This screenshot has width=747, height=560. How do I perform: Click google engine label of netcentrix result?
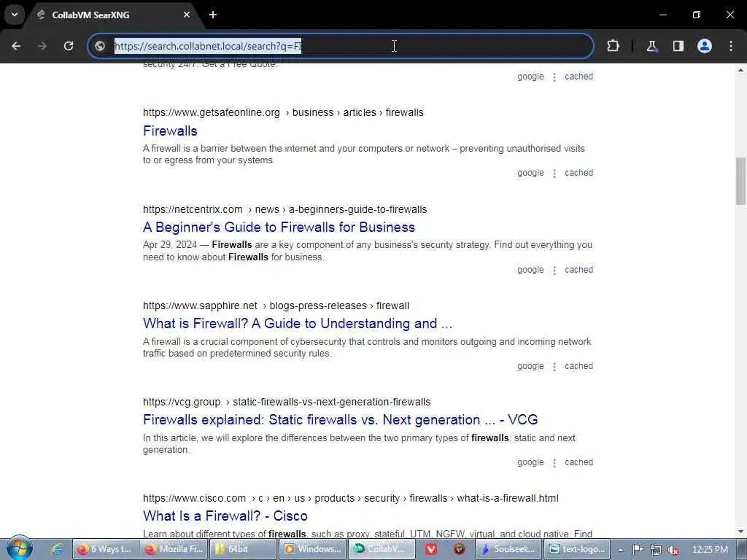(x=530, y=270)
